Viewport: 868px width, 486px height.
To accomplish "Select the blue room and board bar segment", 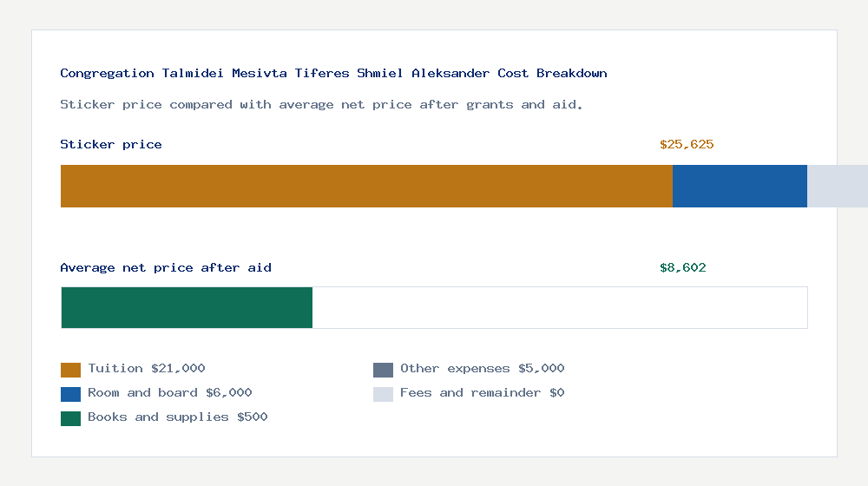I will (x=740, y=186).
